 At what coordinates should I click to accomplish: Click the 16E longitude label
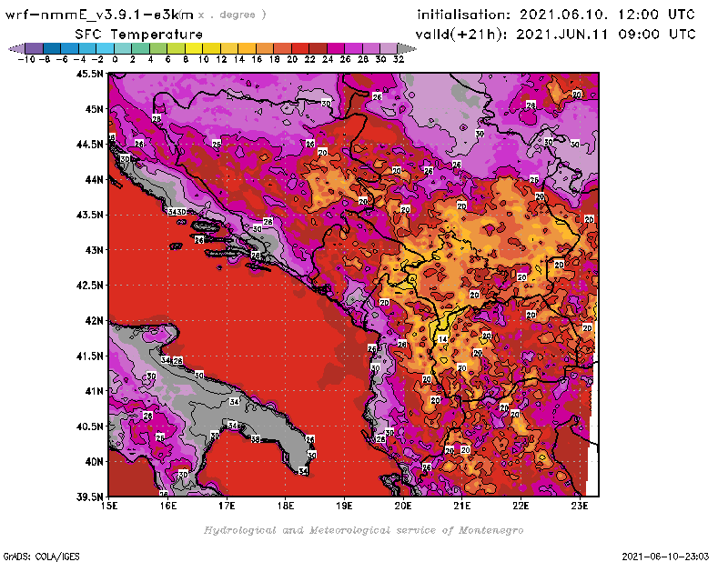click(x=168, y=506)
